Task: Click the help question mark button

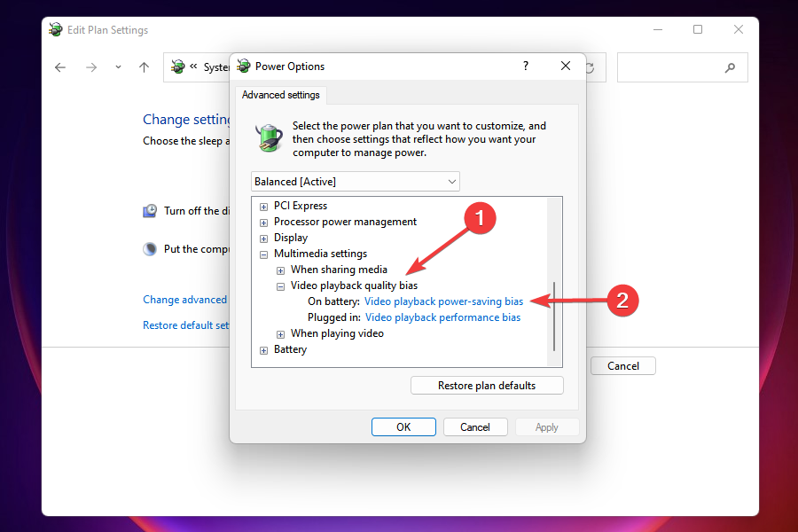Action: [x=526, y=66]
